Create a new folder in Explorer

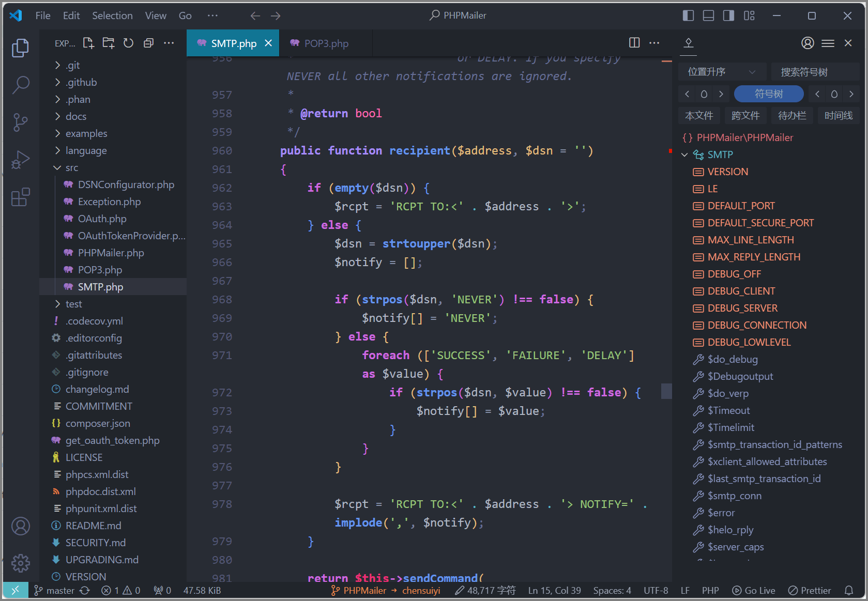click(109, 43)
